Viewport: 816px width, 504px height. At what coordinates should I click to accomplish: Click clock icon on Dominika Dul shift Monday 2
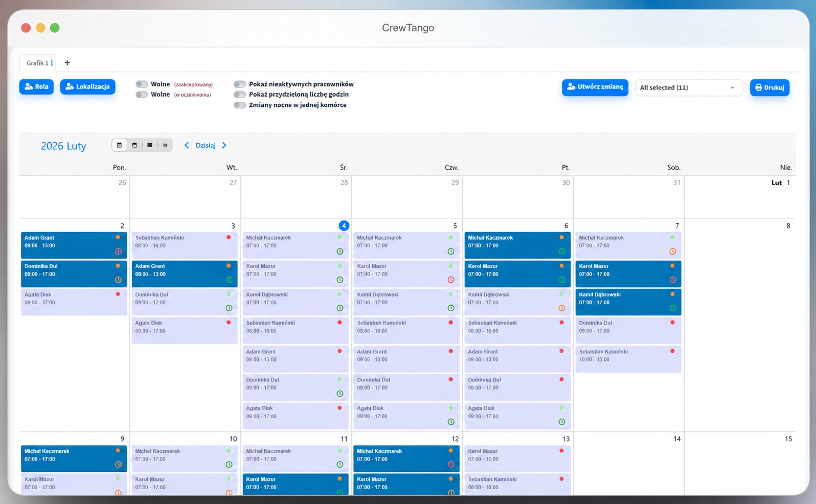[118, 280]
